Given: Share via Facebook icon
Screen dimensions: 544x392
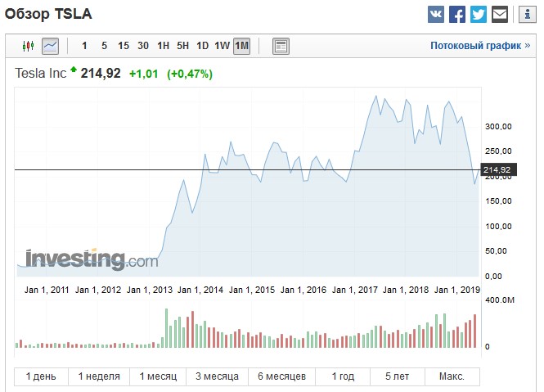Looking at the screenshot, I should pyautogui.click(x=457, y=14).
